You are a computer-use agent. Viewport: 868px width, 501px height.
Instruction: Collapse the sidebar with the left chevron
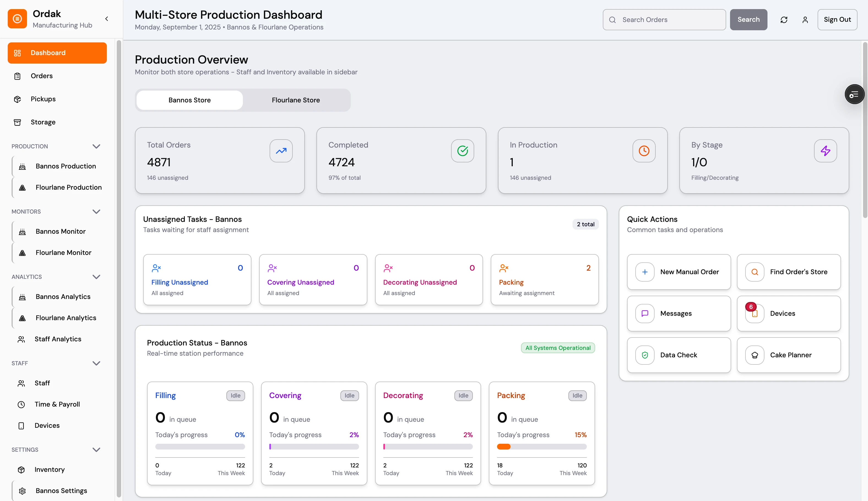pyautogui.click(x=107, y=19)
